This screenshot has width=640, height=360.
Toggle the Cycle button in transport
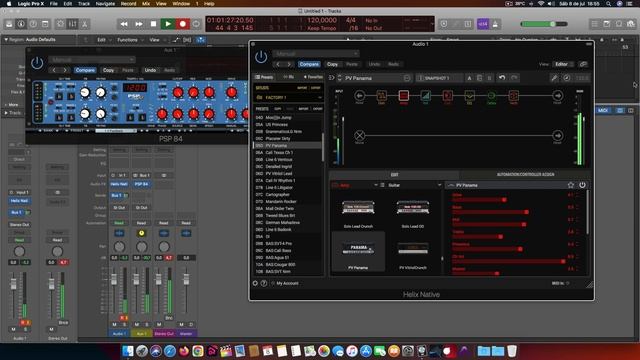(x=196, y=24)
